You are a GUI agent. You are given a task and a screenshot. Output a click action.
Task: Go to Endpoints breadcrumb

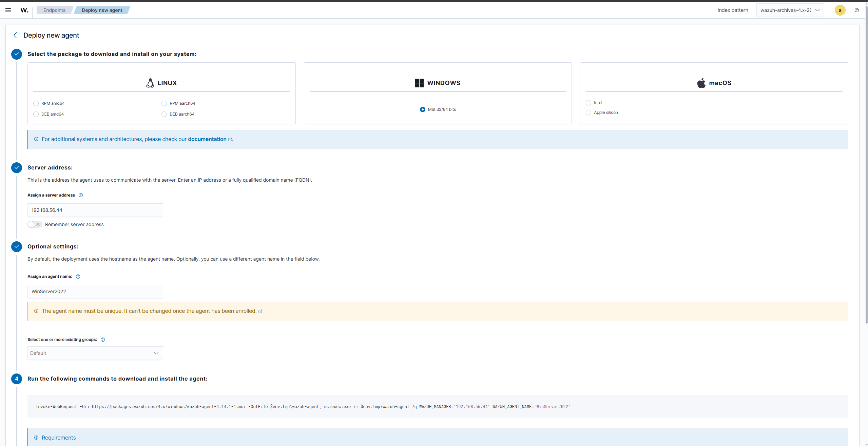(x=54, y=10)
